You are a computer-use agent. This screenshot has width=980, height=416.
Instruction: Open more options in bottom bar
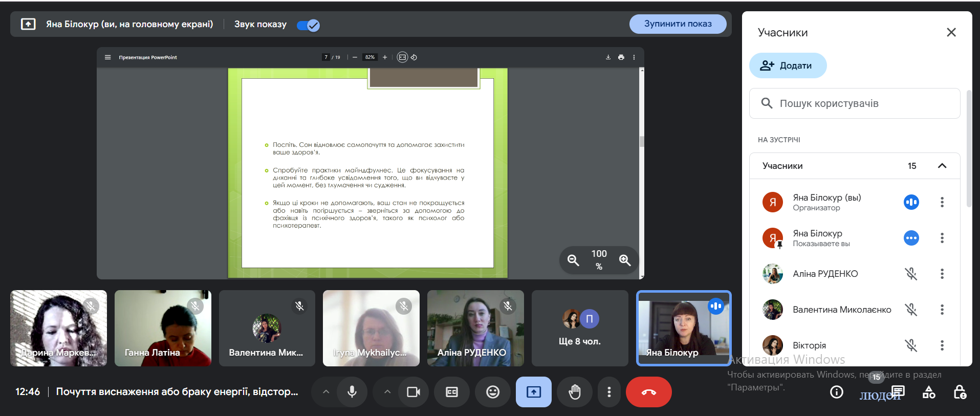point(609,392)
